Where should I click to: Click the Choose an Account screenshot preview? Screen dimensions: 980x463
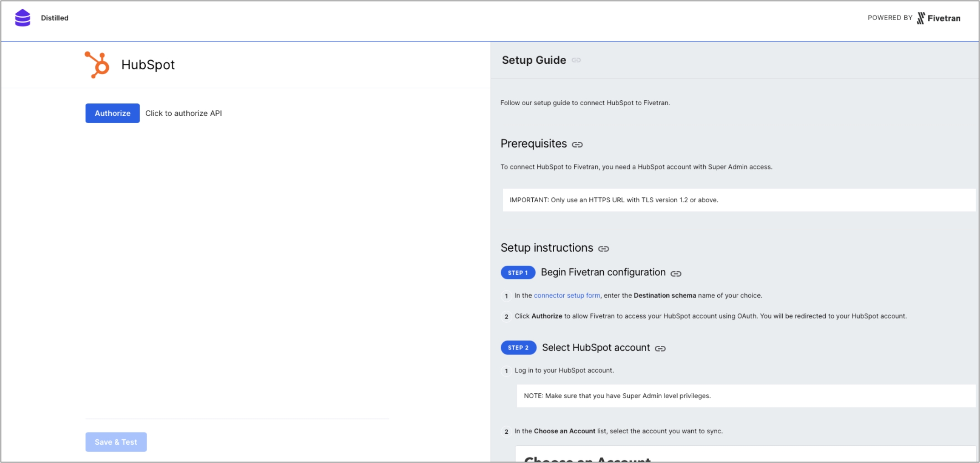(745, 455)
